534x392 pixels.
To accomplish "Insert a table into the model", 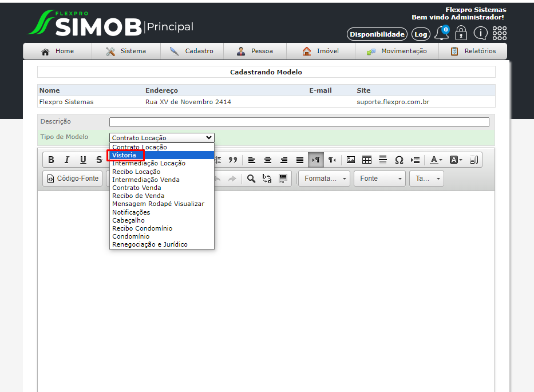I will point(367,160).
